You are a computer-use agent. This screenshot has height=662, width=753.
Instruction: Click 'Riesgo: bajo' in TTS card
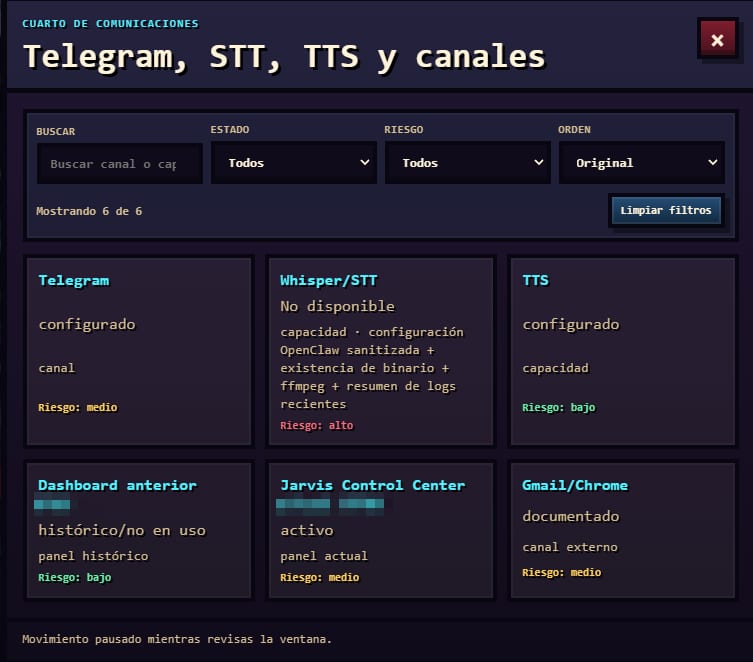click(559, 407)
